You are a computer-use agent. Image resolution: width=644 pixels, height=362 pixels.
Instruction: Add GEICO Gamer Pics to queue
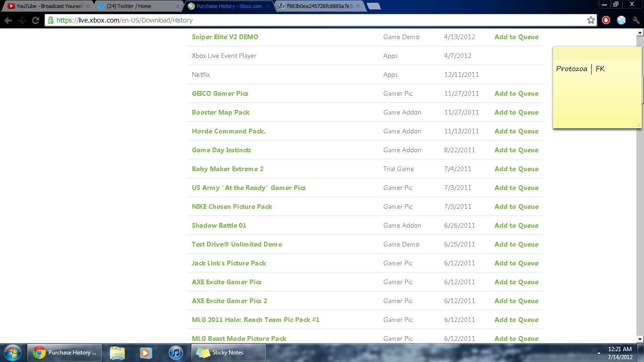coord(516,93)
